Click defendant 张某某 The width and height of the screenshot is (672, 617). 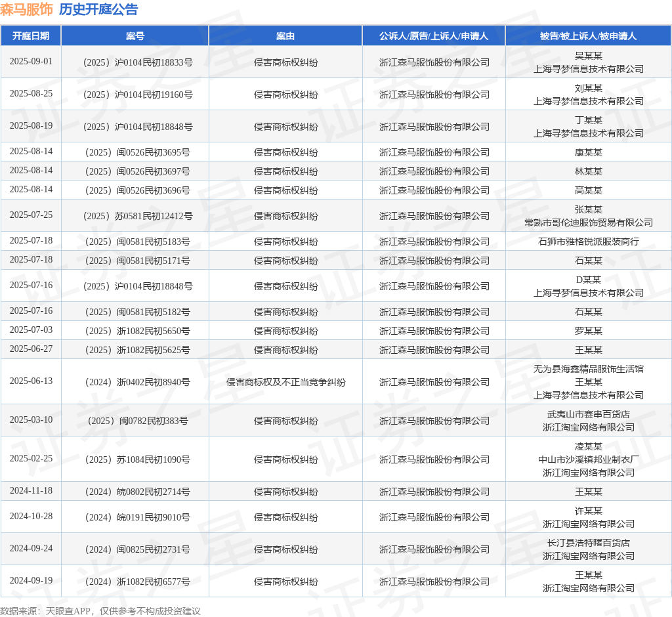[589, 209]
